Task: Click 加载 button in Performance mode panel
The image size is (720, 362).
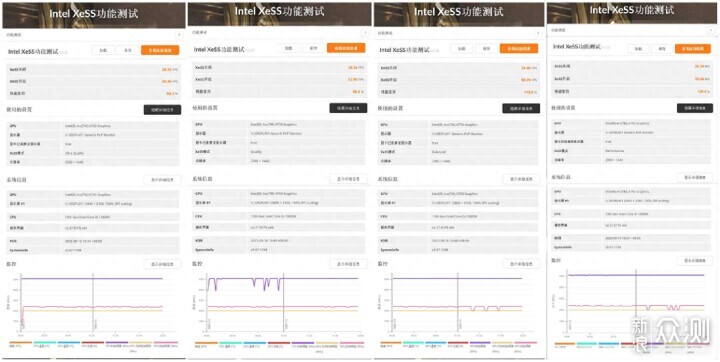Action: [x=638, y=49]
